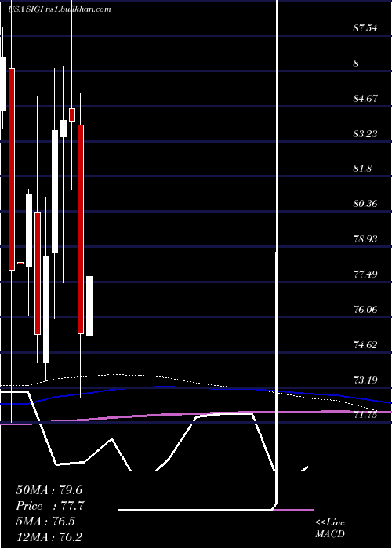Click the 'Price : 77.7' readout
This screenshot has width=392, height=549.
(x=50, y=506)
